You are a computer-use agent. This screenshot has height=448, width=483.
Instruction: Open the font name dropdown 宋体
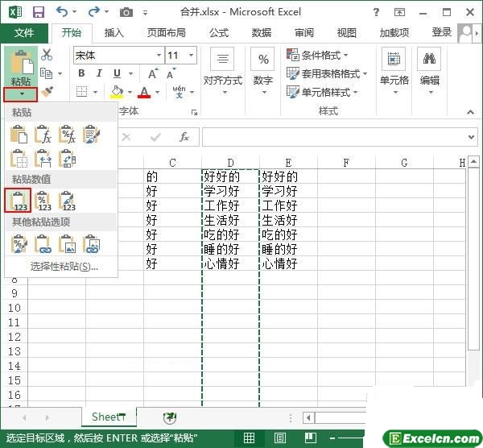coord(159,56)
